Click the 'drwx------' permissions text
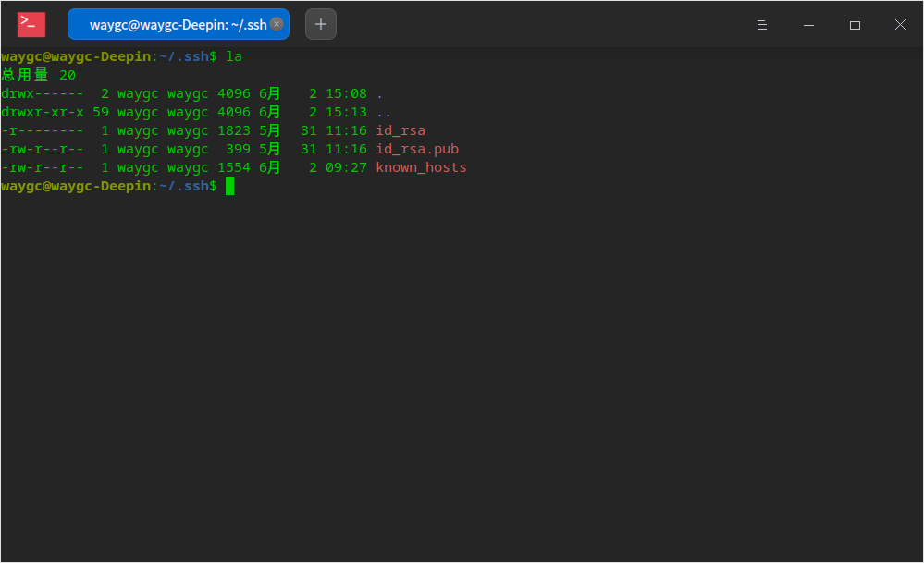This screenshot has width=924, height=563. tap(43, 93)
